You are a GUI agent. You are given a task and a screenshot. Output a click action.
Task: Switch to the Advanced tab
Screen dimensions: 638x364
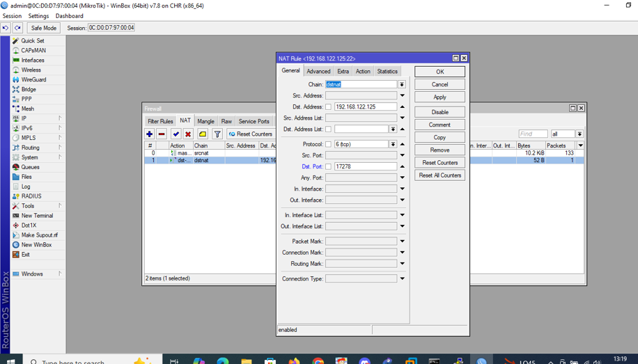(x=318, y=71)
